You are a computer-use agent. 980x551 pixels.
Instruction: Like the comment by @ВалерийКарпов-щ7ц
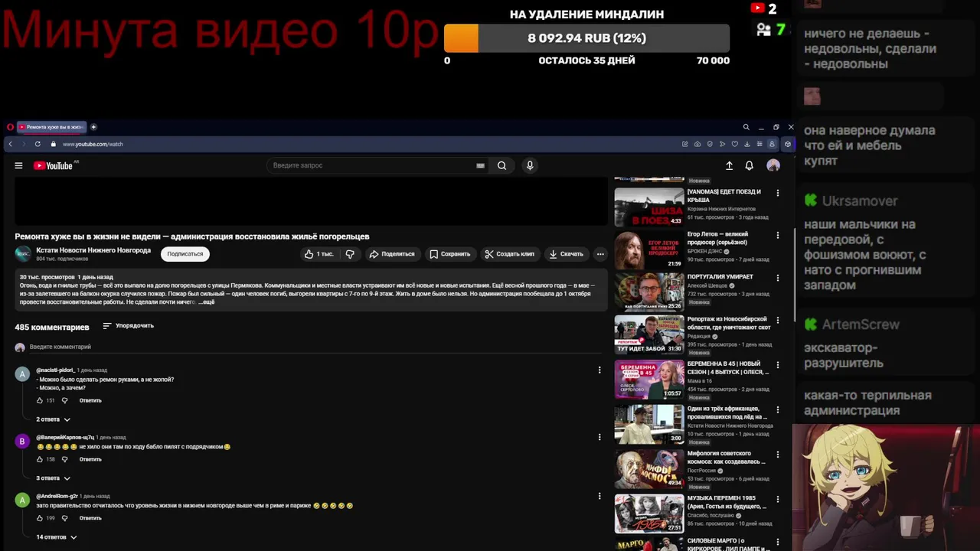click(x=40, y=459)
